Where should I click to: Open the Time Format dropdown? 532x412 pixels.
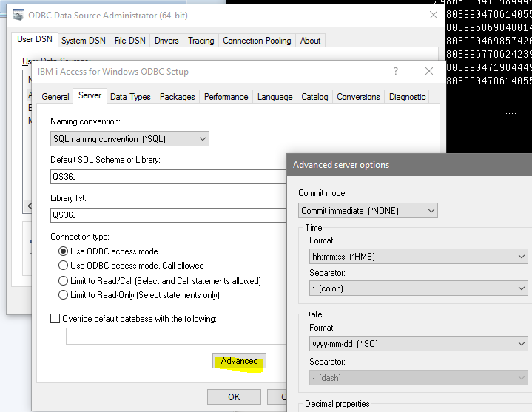pos(418,257)
